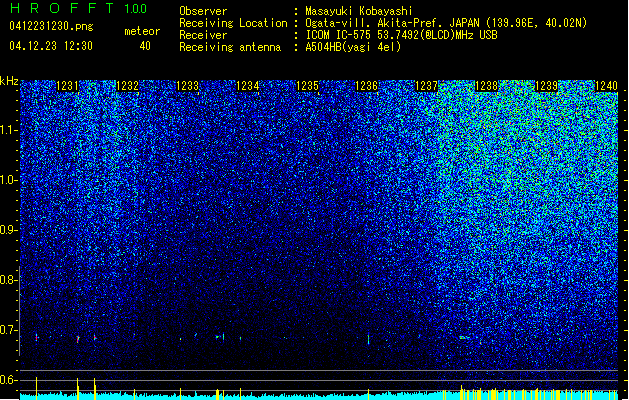
Task: Click the Receiving Location label
Action: pyautogui.click(x=233, y=23)
